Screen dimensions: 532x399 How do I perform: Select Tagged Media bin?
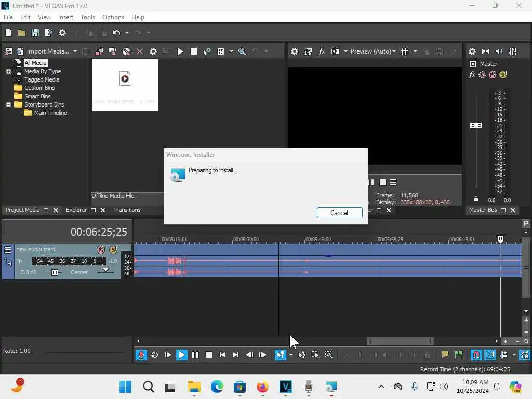[42, 79]
